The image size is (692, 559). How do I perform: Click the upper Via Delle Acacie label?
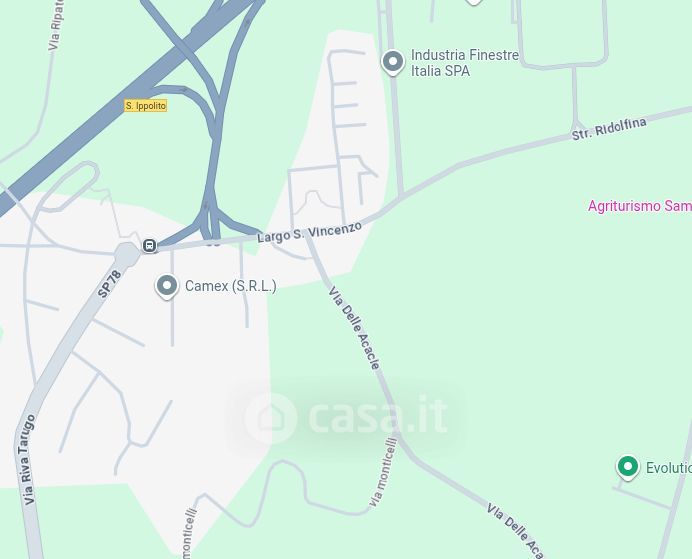click(354, 327)
